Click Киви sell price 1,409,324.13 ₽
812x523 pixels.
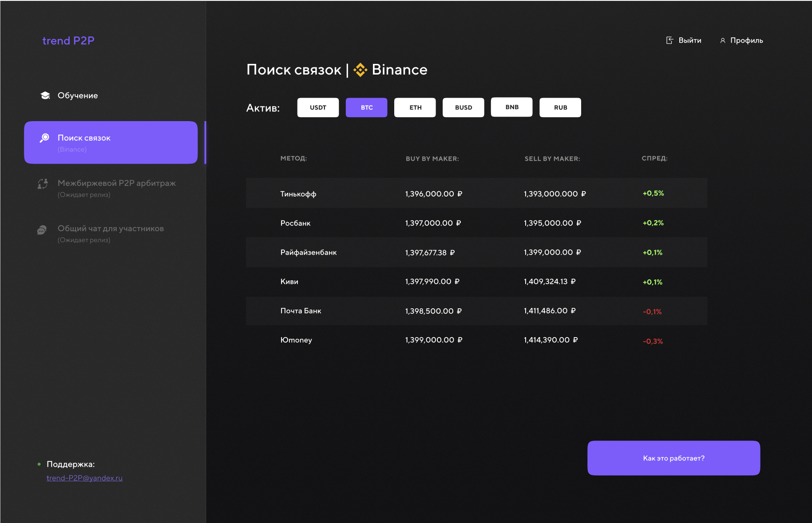click(550, 282)
